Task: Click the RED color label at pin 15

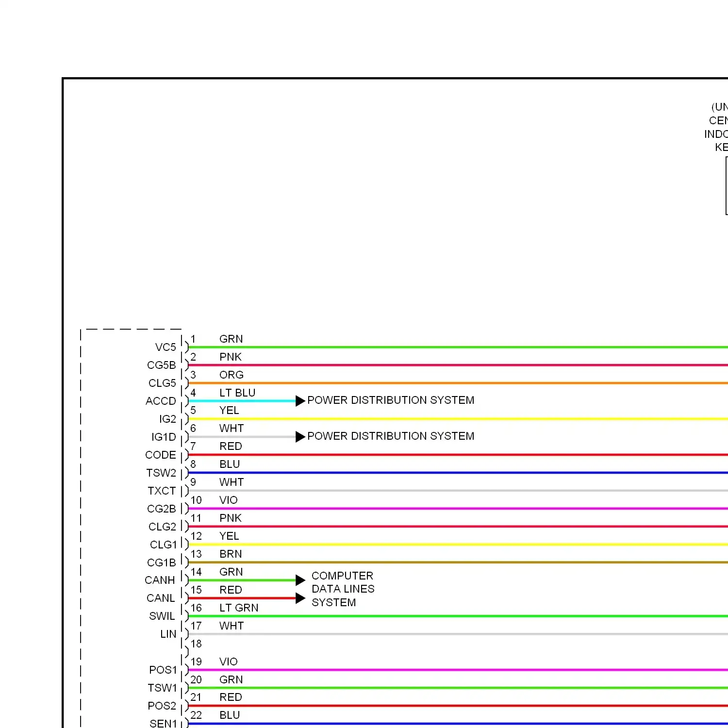Action: 231,590
